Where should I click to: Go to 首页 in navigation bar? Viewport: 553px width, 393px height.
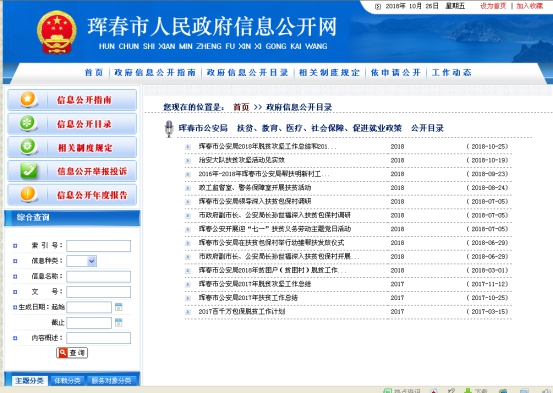click(x=93, y=73)
